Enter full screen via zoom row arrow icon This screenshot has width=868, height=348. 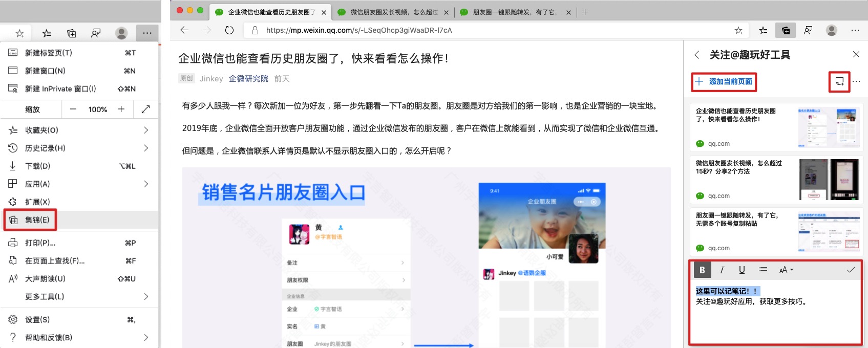pos(145,109)
